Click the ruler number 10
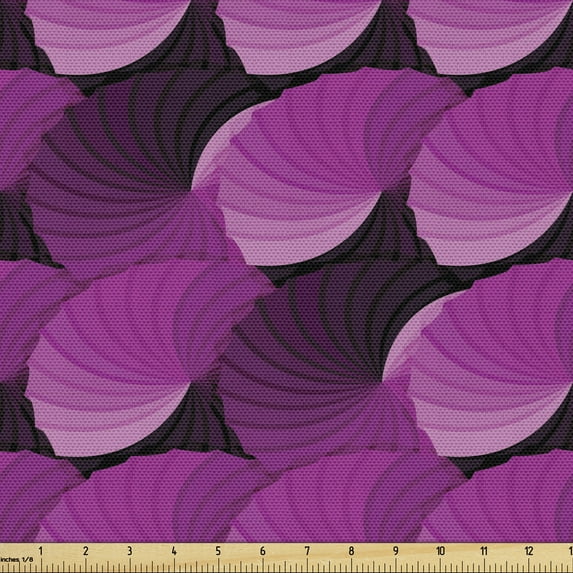The width and height of the screenshot is (573, 573). click(440, 551)
